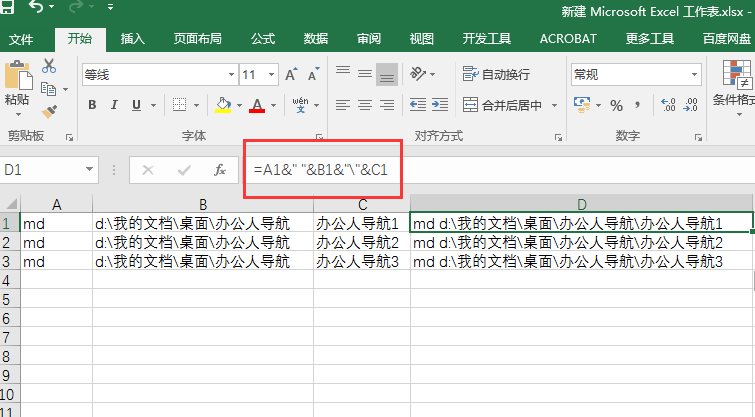Switch to the 审阅 tab
Viewport: 755px width, 417px height.
(x=368, y=39)
